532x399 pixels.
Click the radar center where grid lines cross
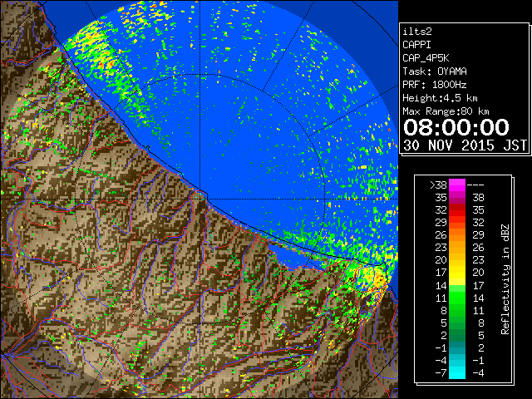tap(200, 199)
